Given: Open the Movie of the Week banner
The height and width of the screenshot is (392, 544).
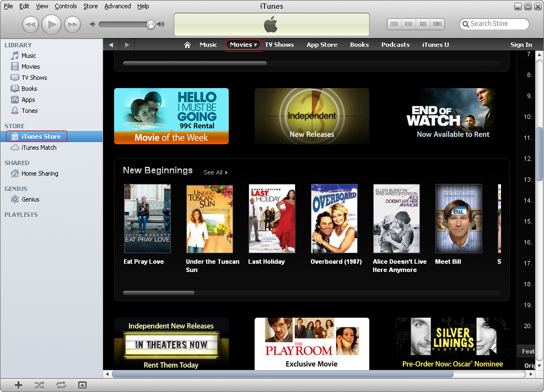Looking at the screenshot, I should coord(171,116).
